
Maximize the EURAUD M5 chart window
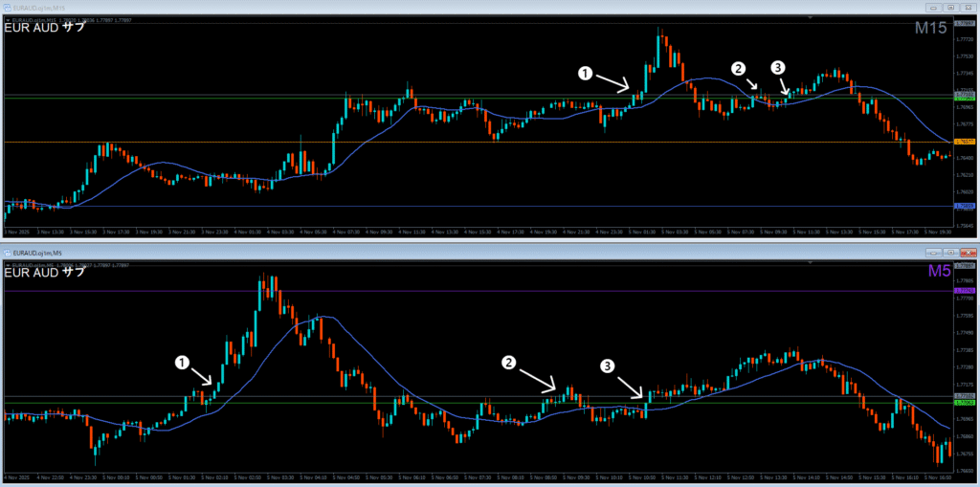(x=950, y=253)
